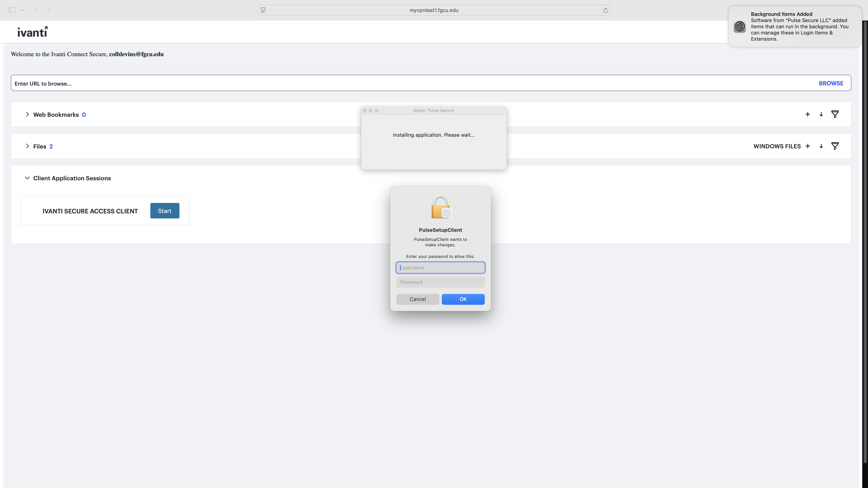The width and height of the screenshot is (868, 488).
Task: Click the BROWSE link
Action: point(831,83)
